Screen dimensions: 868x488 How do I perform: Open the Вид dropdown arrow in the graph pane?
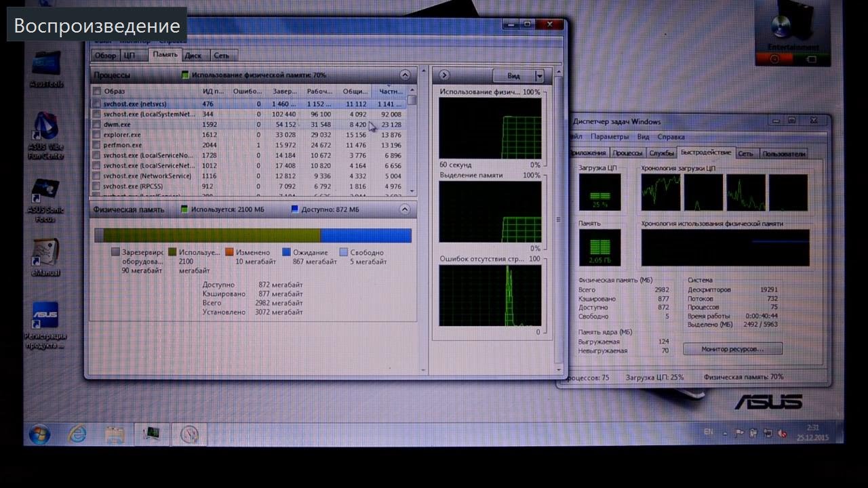click(x=539, y=75)
